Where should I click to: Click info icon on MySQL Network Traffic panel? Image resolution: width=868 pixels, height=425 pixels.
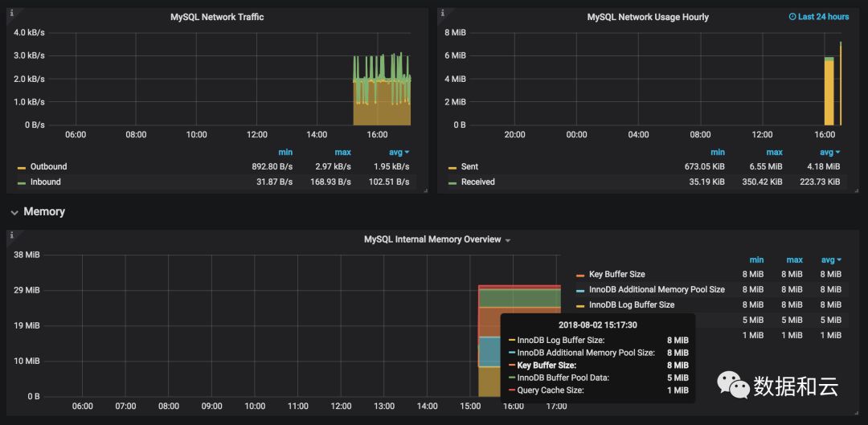click(x=11, y=12)
